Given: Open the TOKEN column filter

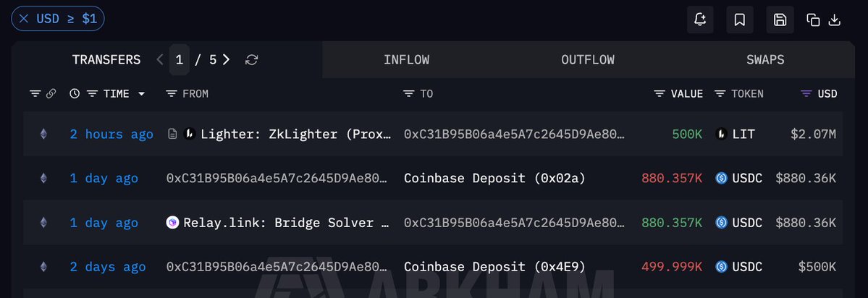Looking at the screenshot, I should [720, 94].
